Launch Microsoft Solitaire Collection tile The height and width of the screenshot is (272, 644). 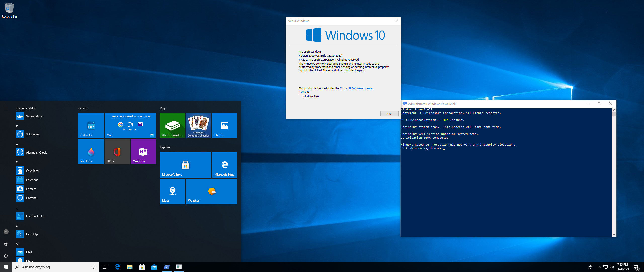tap(199, 126)
